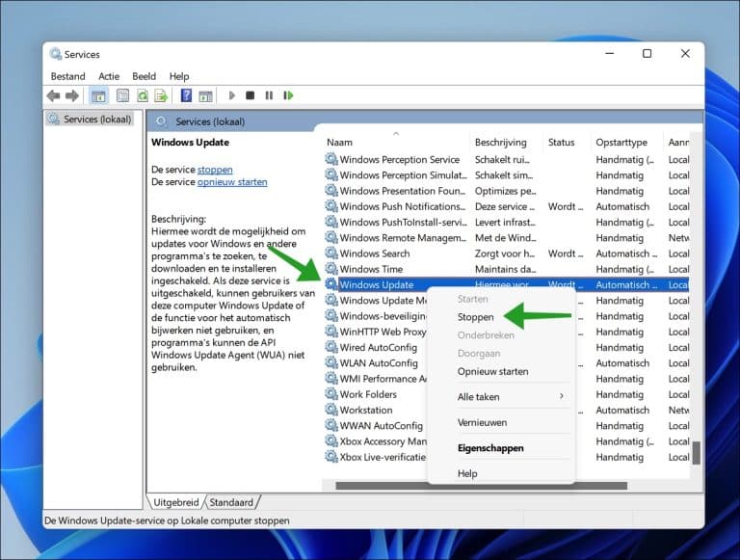This screenshot has width=740, height=560.
Task: Select the Xbox Accessory Management row
Action: pos(383,441)
